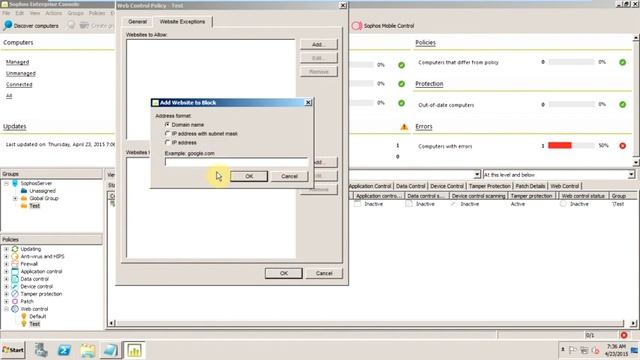Click Add button for Websites to Allow
Viewport: 640px width, 360px height.
click(x=319, y=44)
